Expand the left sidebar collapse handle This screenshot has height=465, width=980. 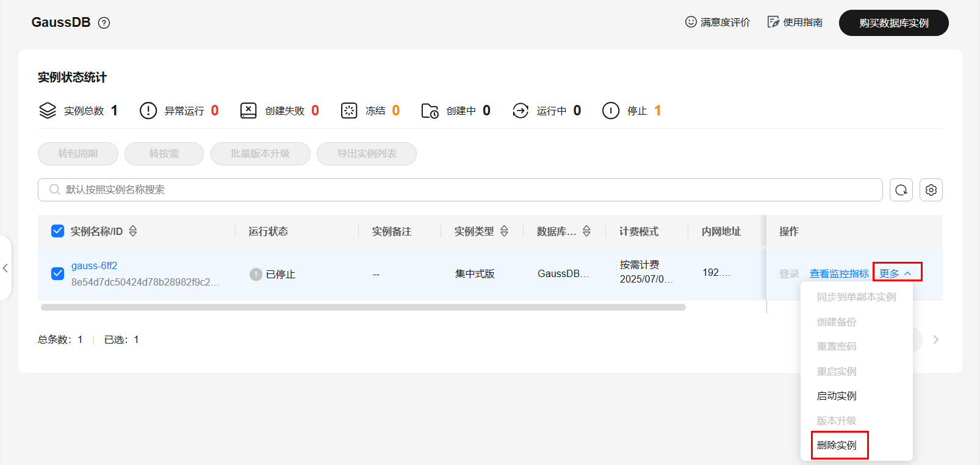point(5,268)
